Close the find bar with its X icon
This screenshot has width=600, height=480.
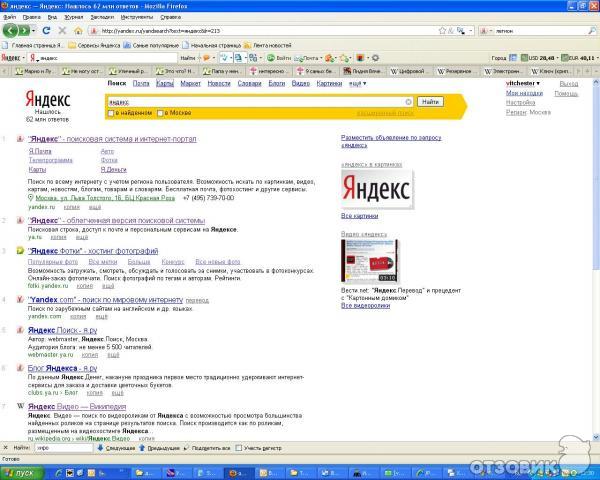click(5, 447)
